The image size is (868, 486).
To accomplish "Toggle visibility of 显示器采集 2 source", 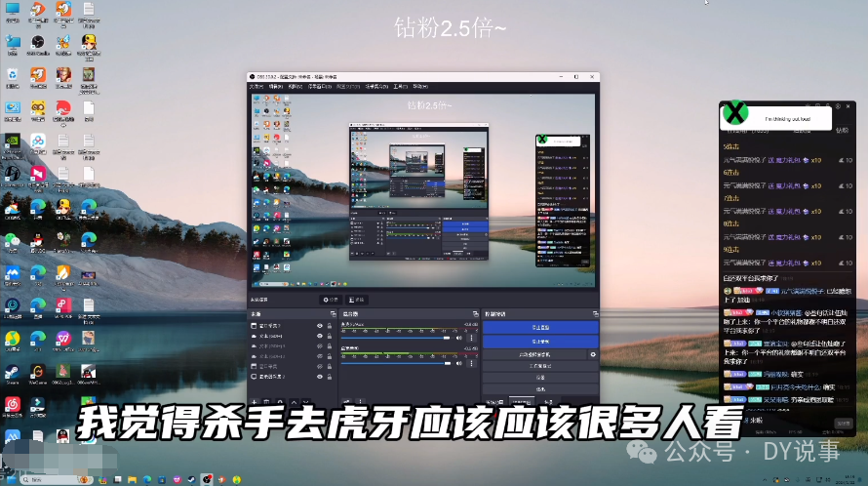I will click(320, 377).
